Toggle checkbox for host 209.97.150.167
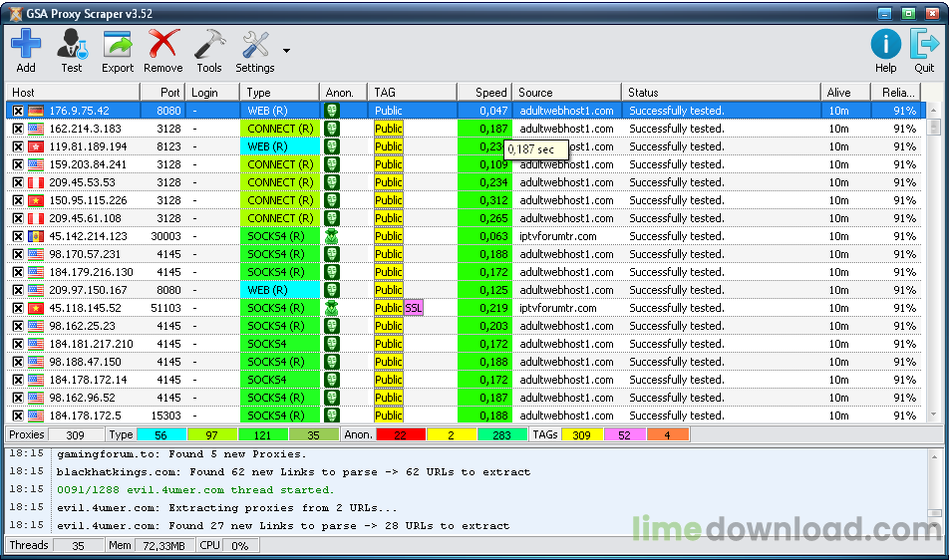This screenshot has width=949, height=560. click(x=18, y=290)
